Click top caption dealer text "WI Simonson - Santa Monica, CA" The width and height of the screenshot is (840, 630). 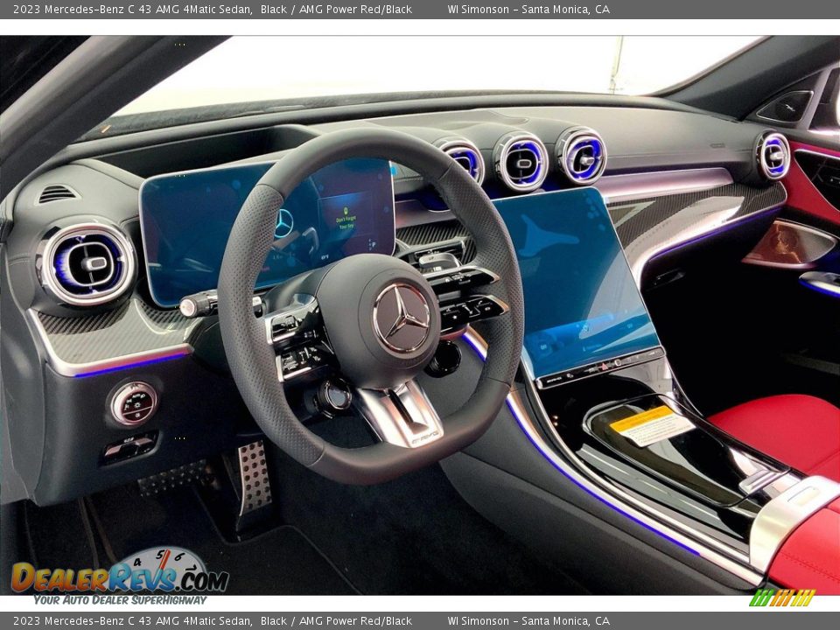[x=528, y=9]
